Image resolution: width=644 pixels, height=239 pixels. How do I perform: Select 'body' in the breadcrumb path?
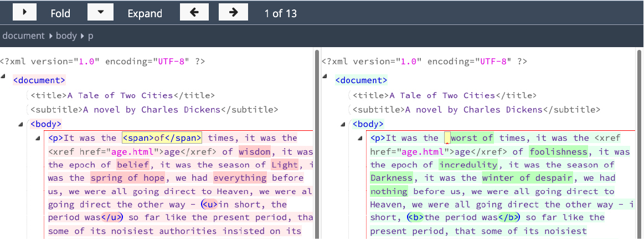coord(66,35)
